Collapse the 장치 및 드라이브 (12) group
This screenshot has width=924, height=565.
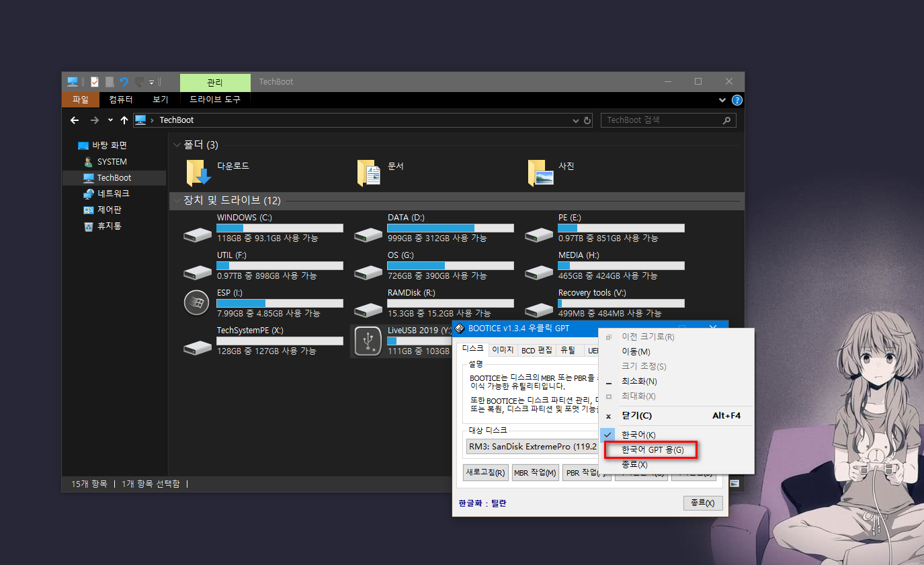(177, 200)
